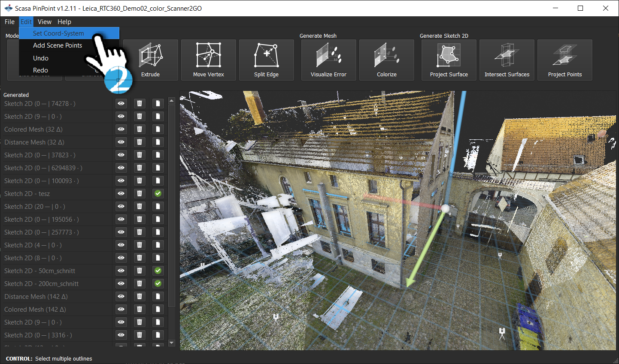Select Distance Mesh (142 Δ) row

coord(57,297)
